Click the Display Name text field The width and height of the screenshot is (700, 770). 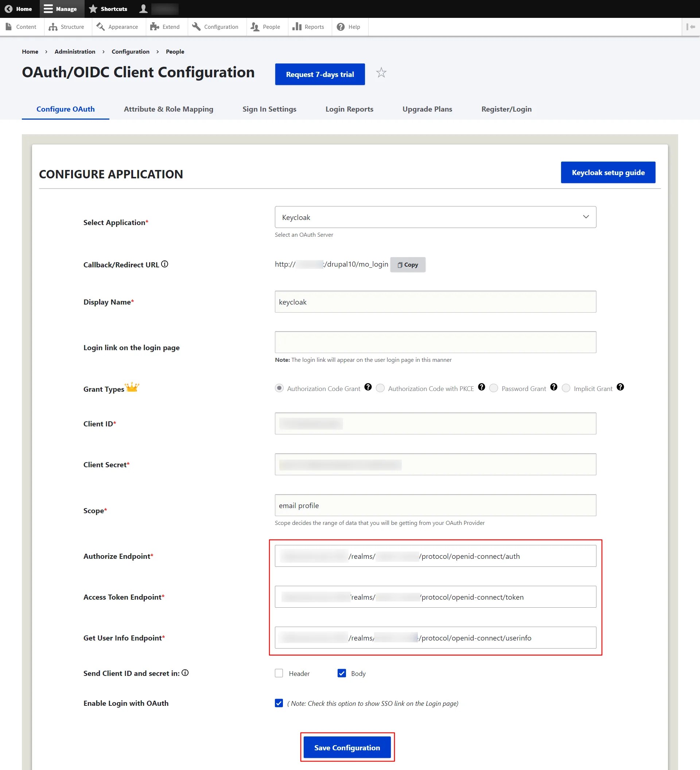coord(435,302)
